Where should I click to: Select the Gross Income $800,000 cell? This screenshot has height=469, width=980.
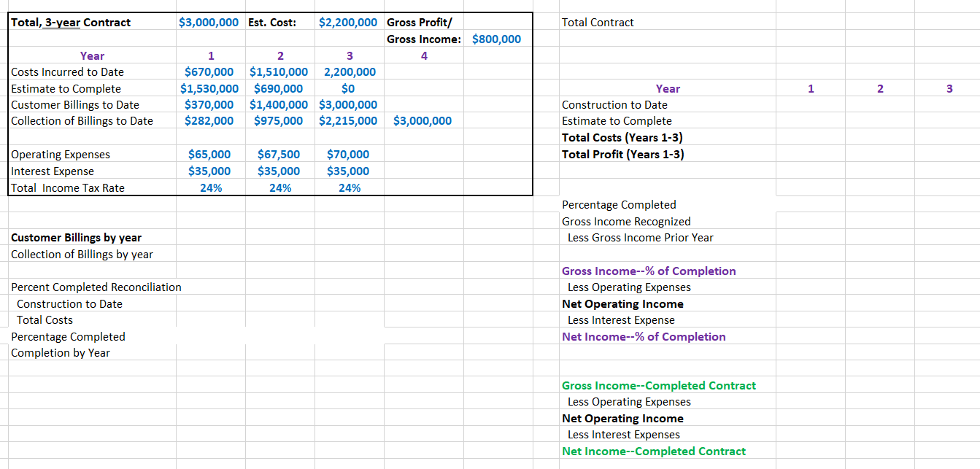(x=495, y=39)
